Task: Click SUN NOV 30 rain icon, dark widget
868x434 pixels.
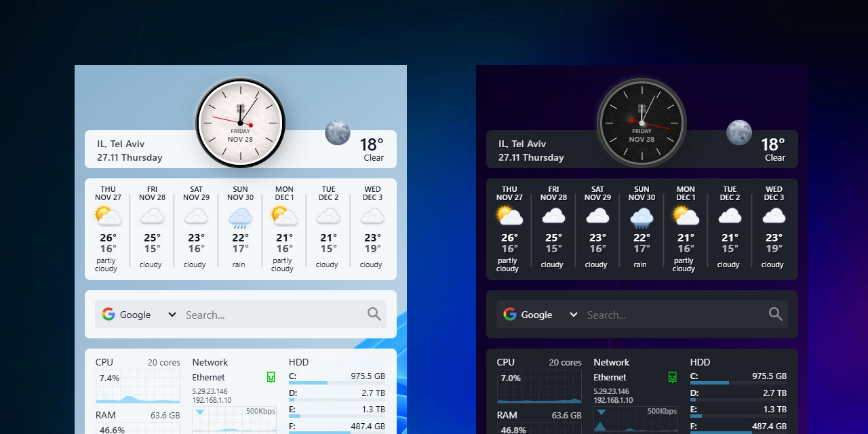Action: click(642, 218)
